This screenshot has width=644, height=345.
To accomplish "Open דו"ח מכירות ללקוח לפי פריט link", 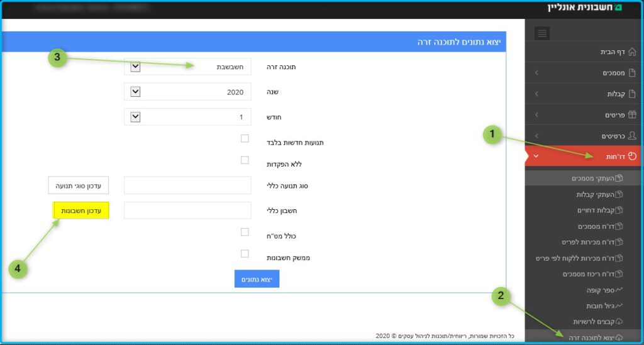I will [x=575, y=258].
